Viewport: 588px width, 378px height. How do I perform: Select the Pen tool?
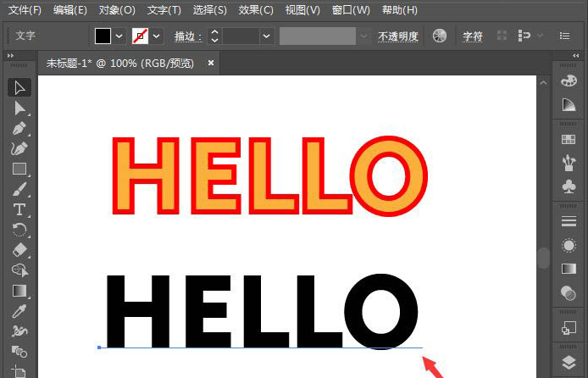(x=19, y=128)
